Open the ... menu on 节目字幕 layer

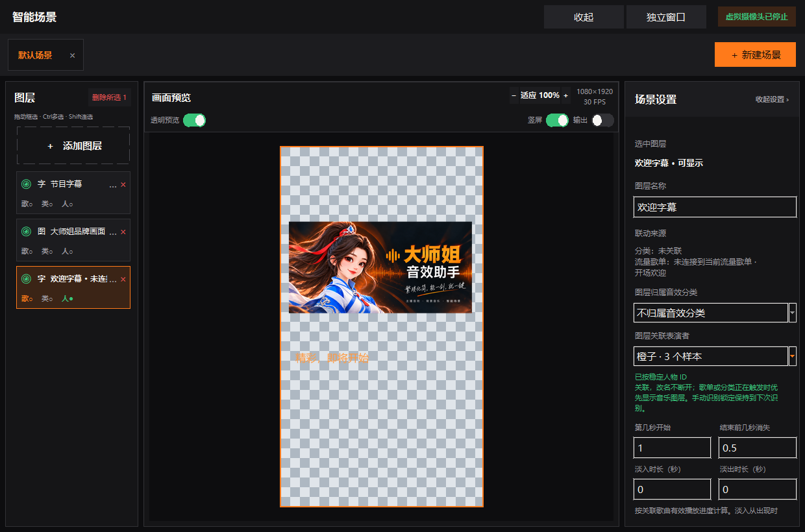(113, 185)
